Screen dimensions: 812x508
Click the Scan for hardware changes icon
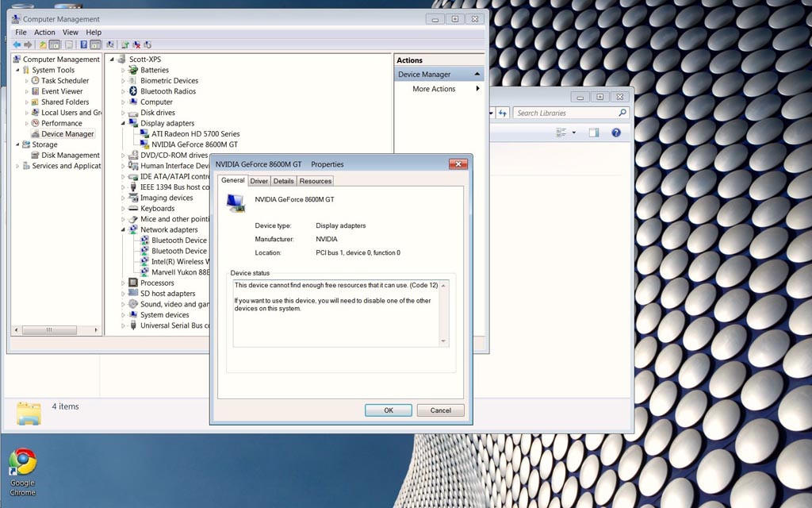pyautogui.click(x=109, y=45)
